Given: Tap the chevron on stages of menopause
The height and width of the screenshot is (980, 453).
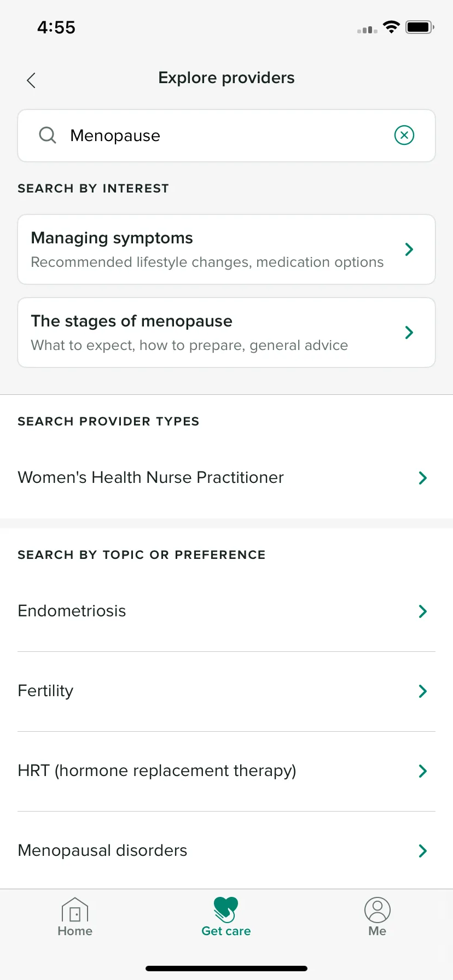Looking at the screenshot, I should (x=409, y=332).
